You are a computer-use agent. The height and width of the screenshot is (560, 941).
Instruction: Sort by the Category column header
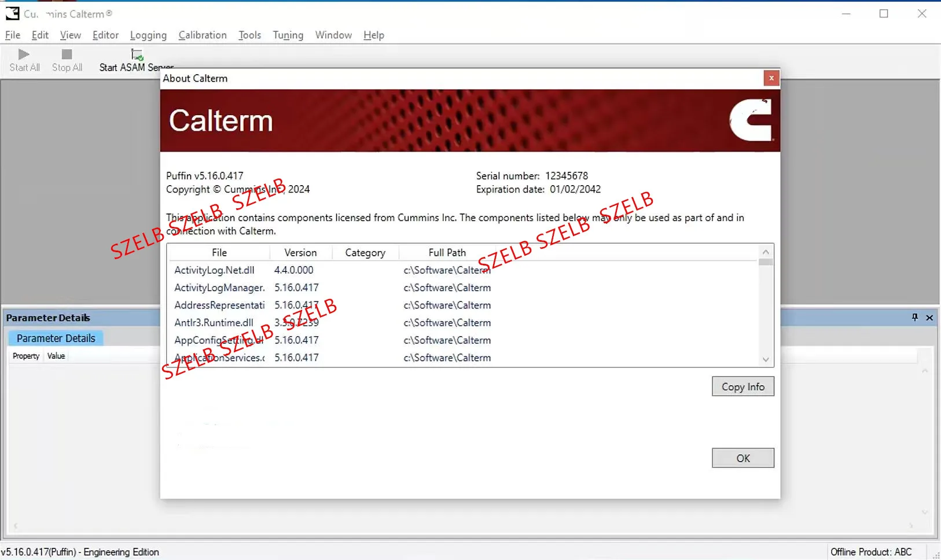(x=365, y=253)
